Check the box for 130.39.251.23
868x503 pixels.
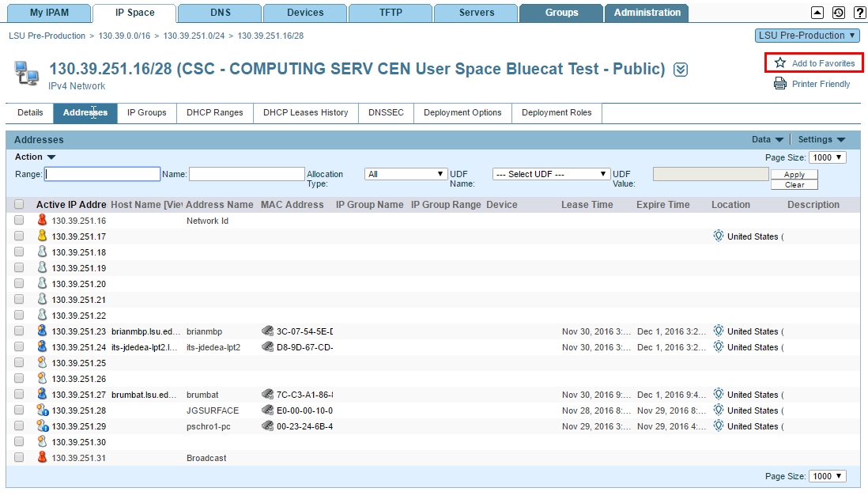pyautogui.click(x=19, y=331)
